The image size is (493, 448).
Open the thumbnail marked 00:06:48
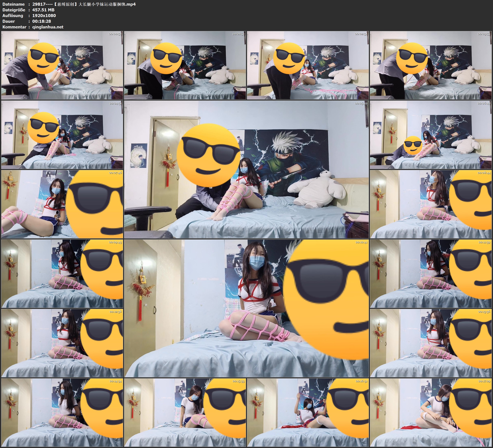click(431, 135)
